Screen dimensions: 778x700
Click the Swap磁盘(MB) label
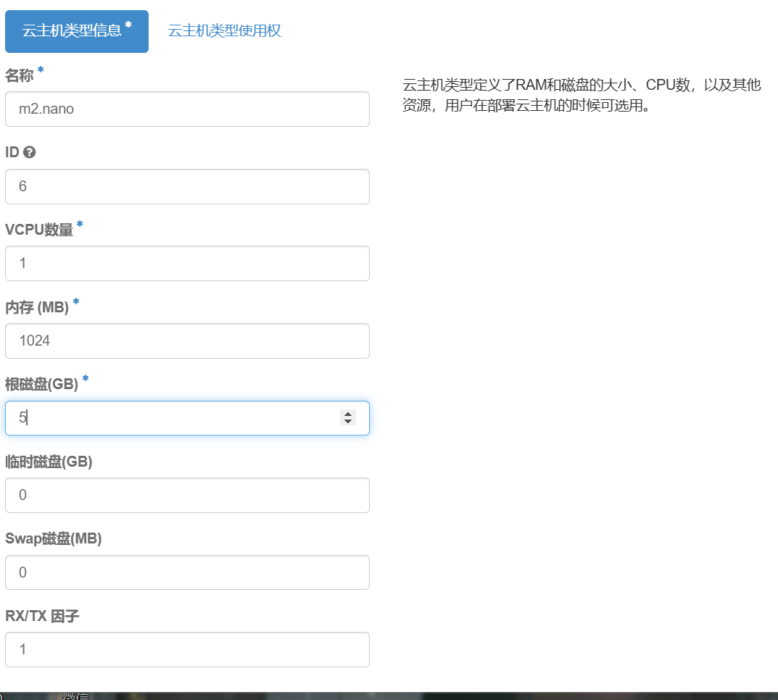click(53, 539)
